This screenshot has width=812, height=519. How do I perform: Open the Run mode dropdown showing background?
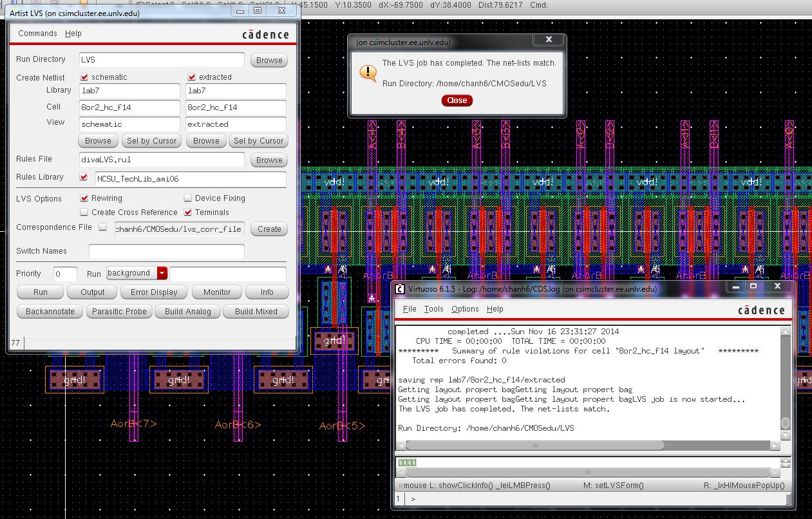pos(160,273)
